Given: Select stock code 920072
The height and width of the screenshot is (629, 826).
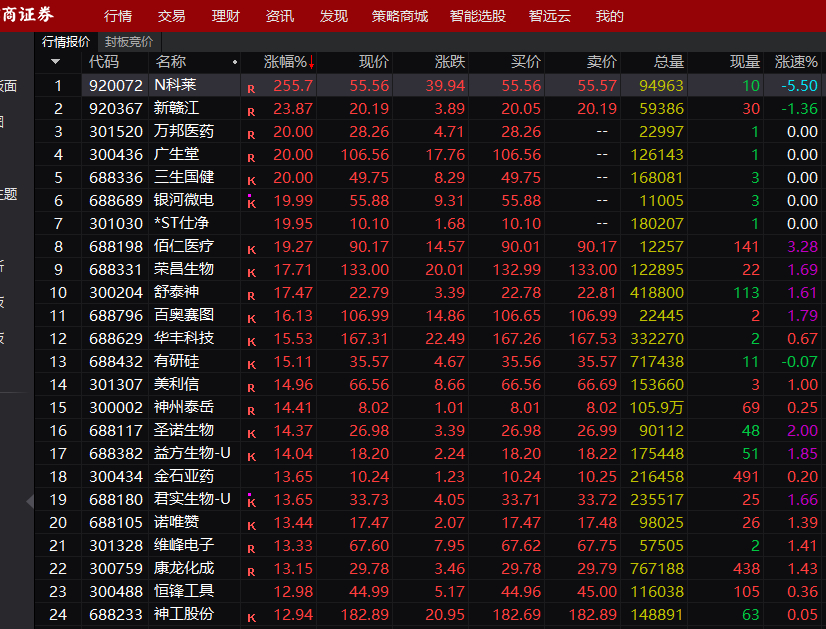Looking at the screenshot, I should [x=116, y=85].
